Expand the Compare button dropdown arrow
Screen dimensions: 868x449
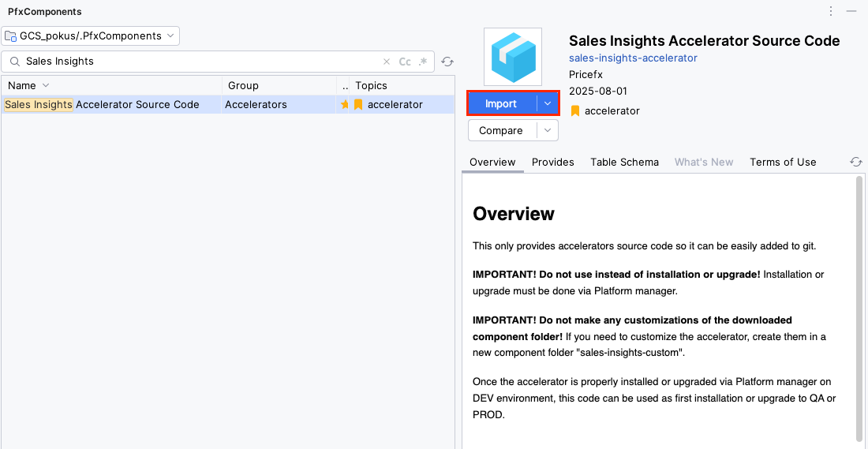[x=548, y=130]
